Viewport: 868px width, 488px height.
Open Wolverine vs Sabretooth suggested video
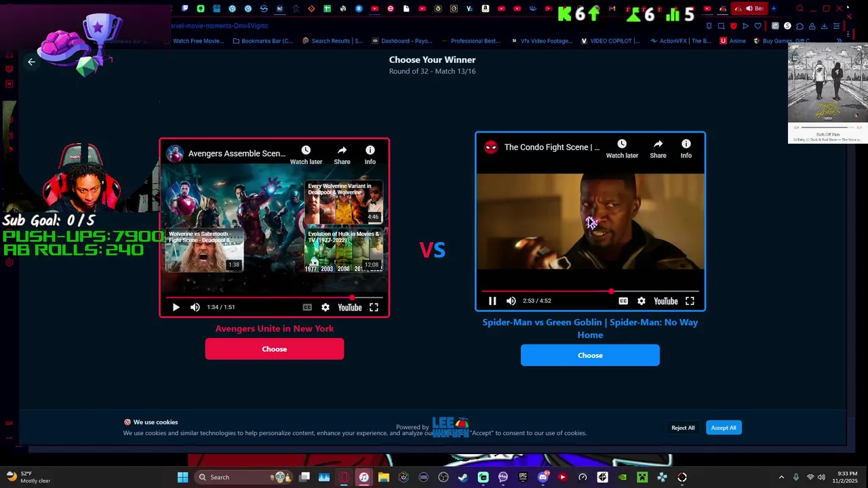point(204,249)
